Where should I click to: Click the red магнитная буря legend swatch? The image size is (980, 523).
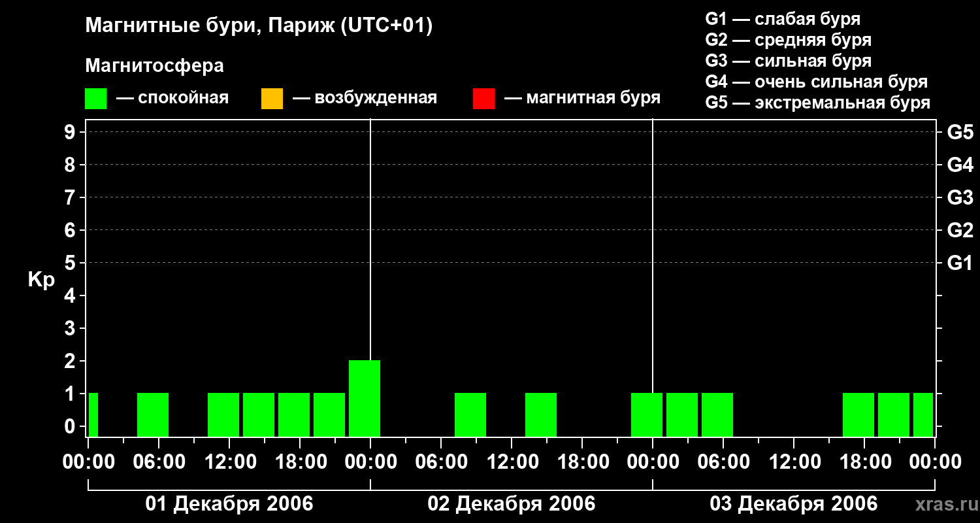point(483,99)
